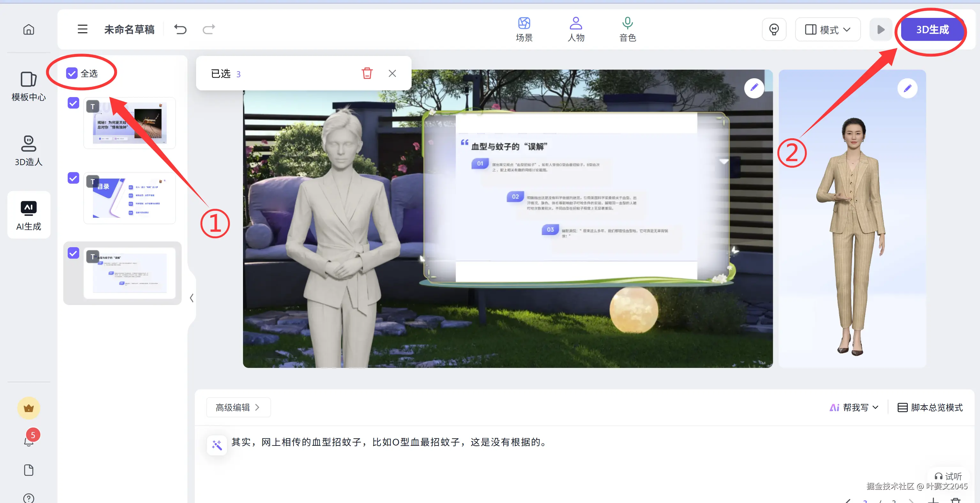Open the 模式 dropdown
The height and width of the screenshot is (503, 980).
(x=827, y=29)
